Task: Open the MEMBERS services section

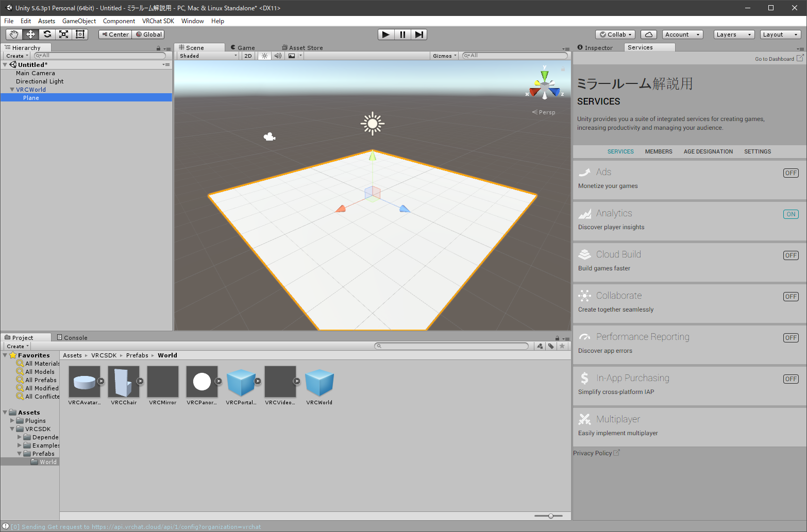Action: coord(659,151)
